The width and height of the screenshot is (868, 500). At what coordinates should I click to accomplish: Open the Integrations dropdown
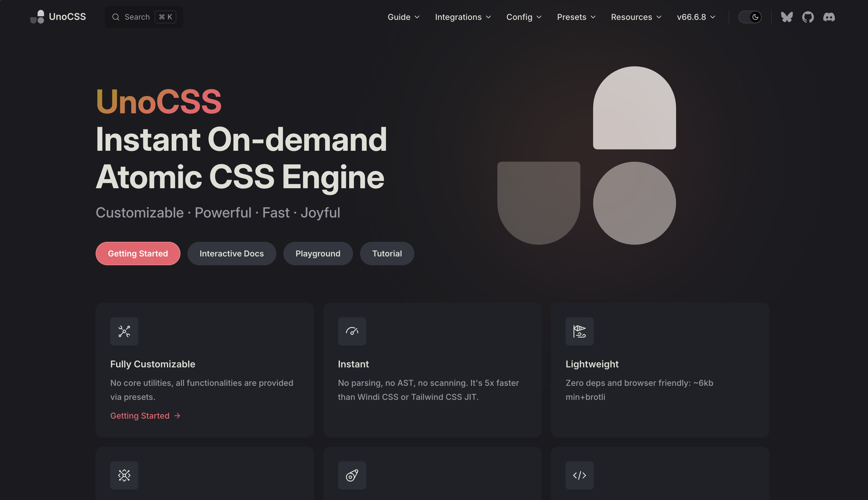463,17
